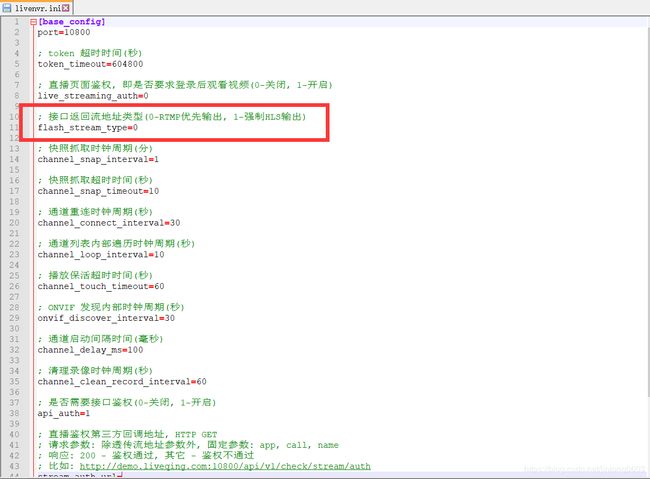Collapse the [base_config] section fold marker
This screenshot has width=650, height=479.
pos(34,22)
